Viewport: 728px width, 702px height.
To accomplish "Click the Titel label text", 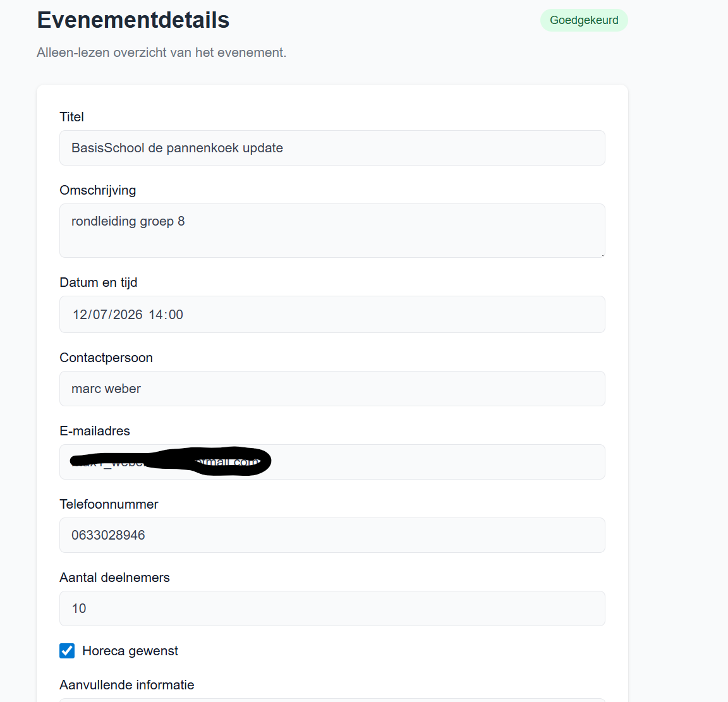I will tap(71, 117).
